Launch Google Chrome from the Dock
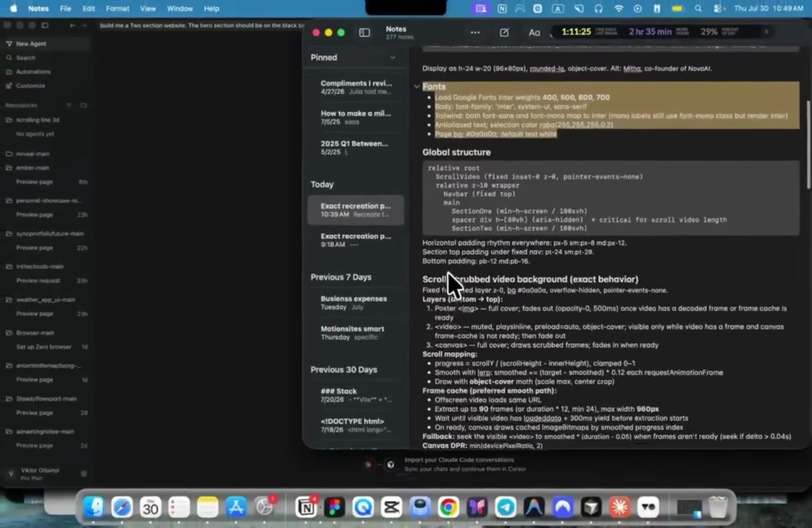The image size is (812, 528). click(448, 507)
